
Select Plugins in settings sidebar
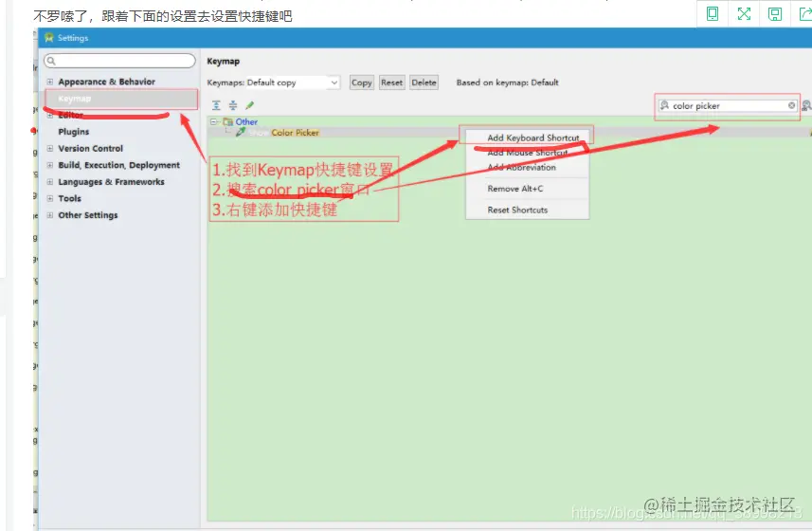(74, 132)
